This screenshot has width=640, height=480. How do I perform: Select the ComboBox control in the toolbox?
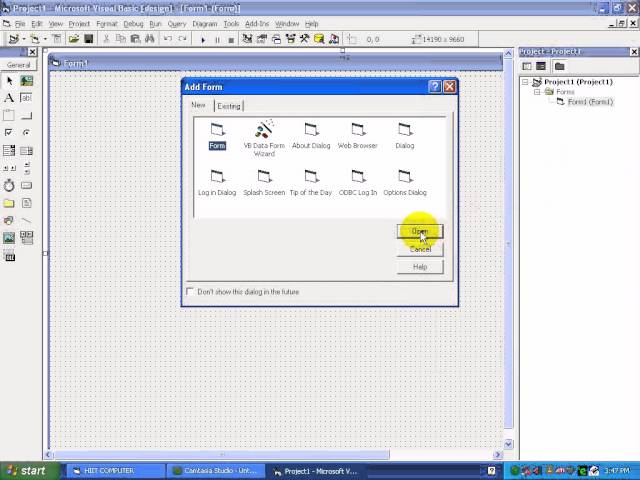9,151
